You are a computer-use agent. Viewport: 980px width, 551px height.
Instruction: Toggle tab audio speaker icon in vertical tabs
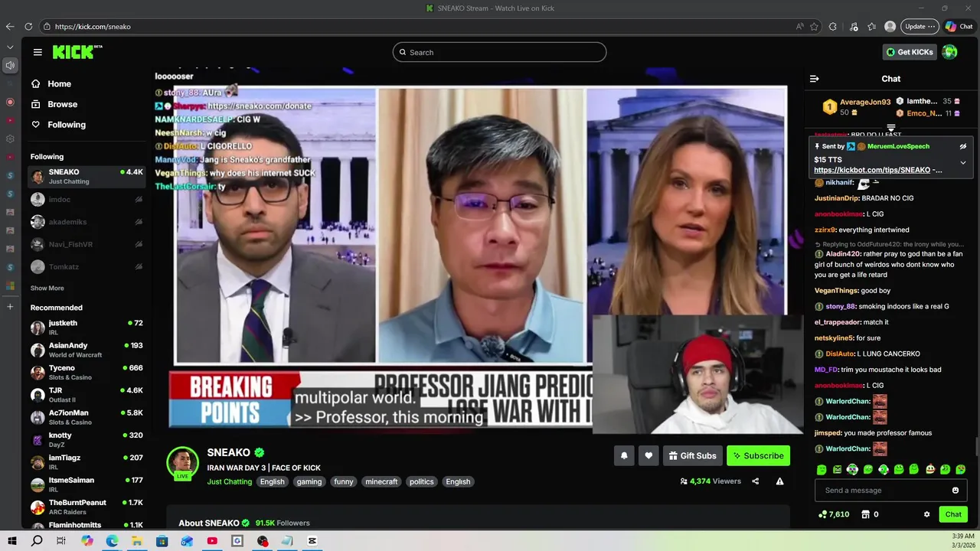10,65
